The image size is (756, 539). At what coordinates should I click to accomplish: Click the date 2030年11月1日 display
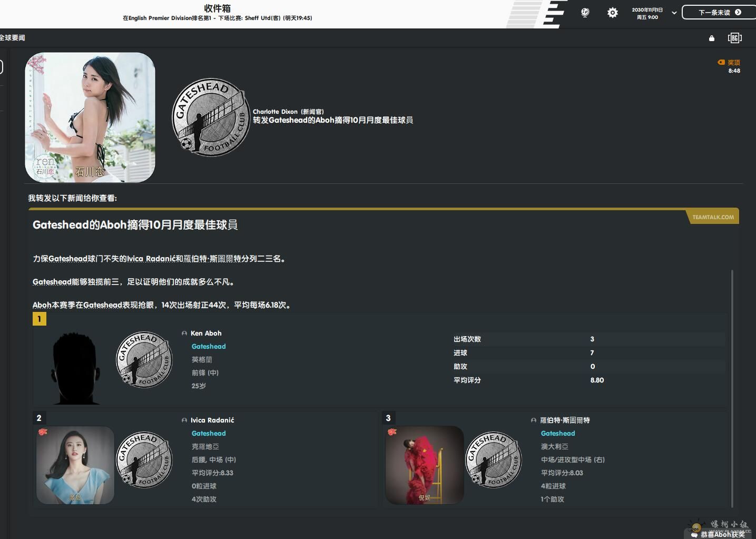pos(647,10)
